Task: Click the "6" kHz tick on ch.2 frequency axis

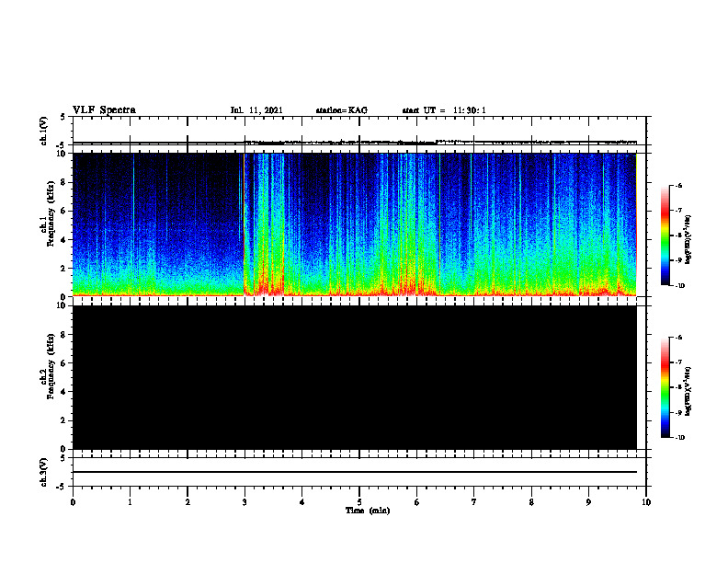Action: [x=64, y=363]
